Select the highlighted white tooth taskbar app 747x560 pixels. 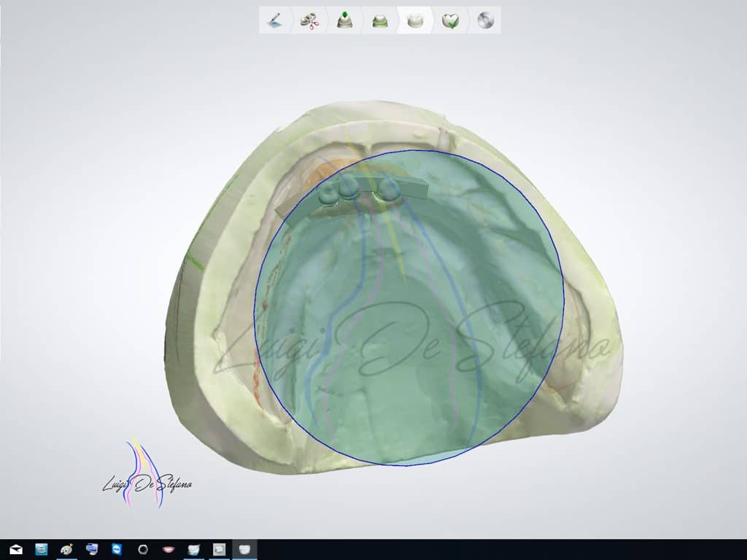pos(244,549)
